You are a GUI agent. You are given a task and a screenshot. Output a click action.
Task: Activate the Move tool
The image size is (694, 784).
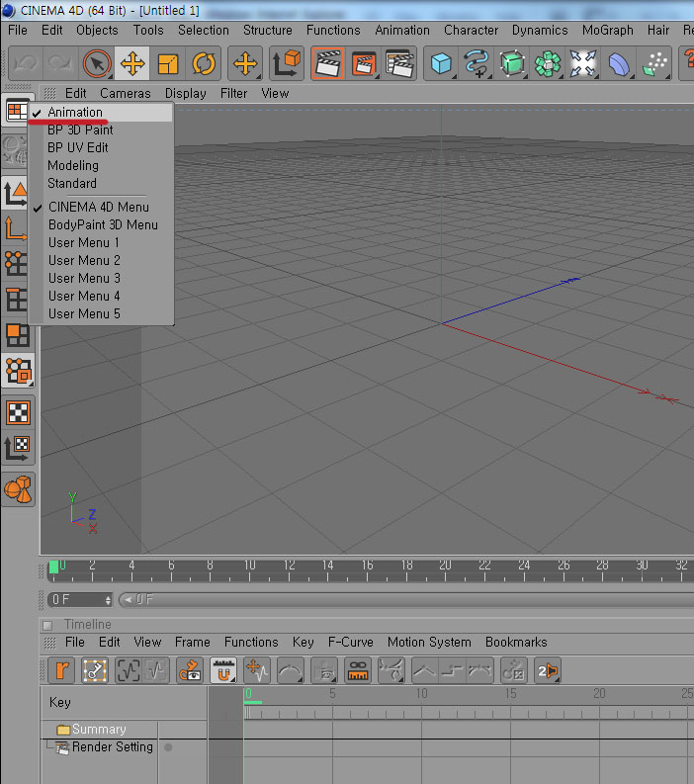coord(132,63)
